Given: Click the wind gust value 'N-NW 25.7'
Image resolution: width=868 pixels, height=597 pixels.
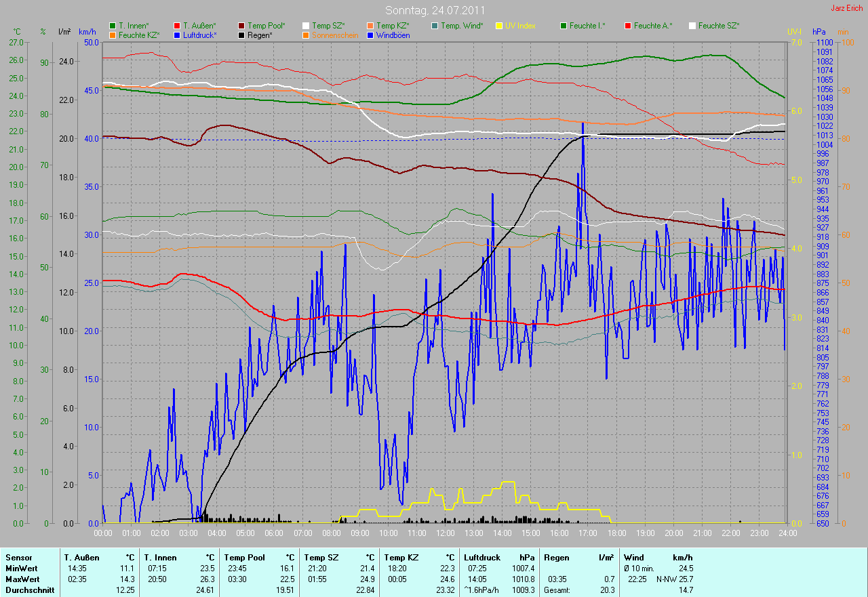Looking at the screenshot, I should (x=675, y=579).
